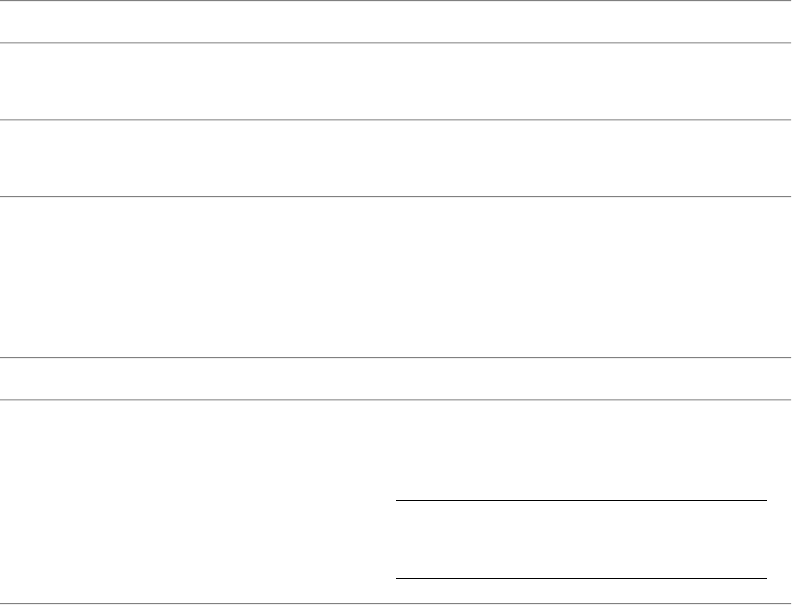The image size is (792, 605).
Task: Click the third blank row from the top
Action: [396, 158]
